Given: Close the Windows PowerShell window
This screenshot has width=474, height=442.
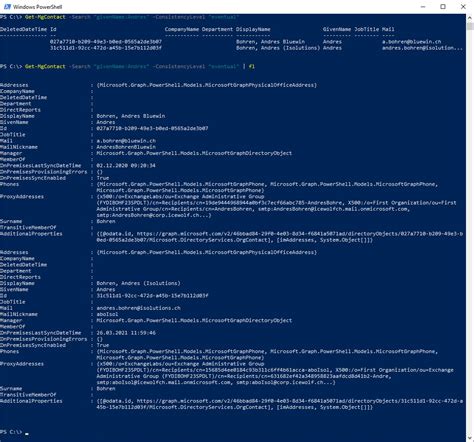Looking at the screenshot, I should (x=463, y=7).
